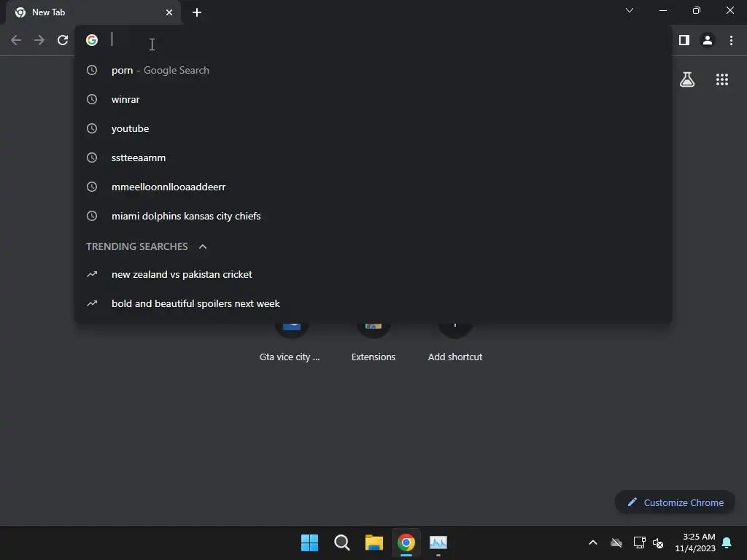Select the mmeelloonnllooaaddeerr suggestion

tap(373, 187)
